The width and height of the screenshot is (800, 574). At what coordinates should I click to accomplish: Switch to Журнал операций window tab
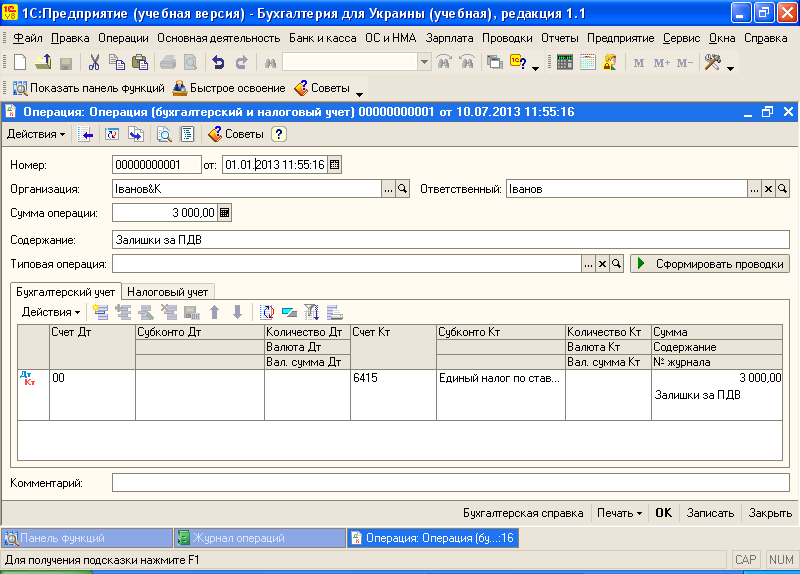point(260,538)
